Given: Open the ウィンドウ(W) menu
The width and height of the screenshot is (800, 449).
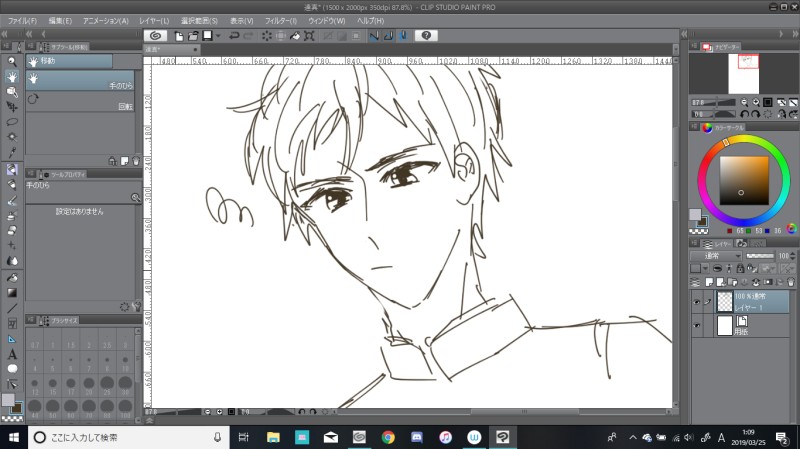Looking at the screenshot, I should [x=327, y=21].
